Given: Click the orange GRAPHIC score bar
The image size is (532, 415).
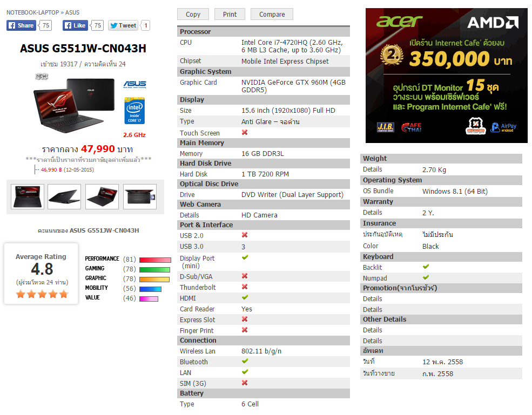Looking at the screenshot, I should pyautogui.click(x=154, y=280).
